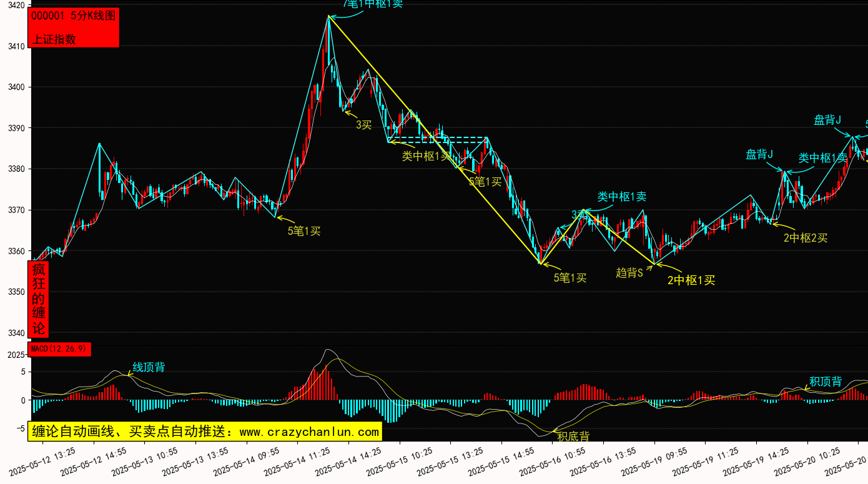This screenshot has width=868, height=484.
Task: Select the 趋背S annotation label
Action: click(x=629, y=273)
